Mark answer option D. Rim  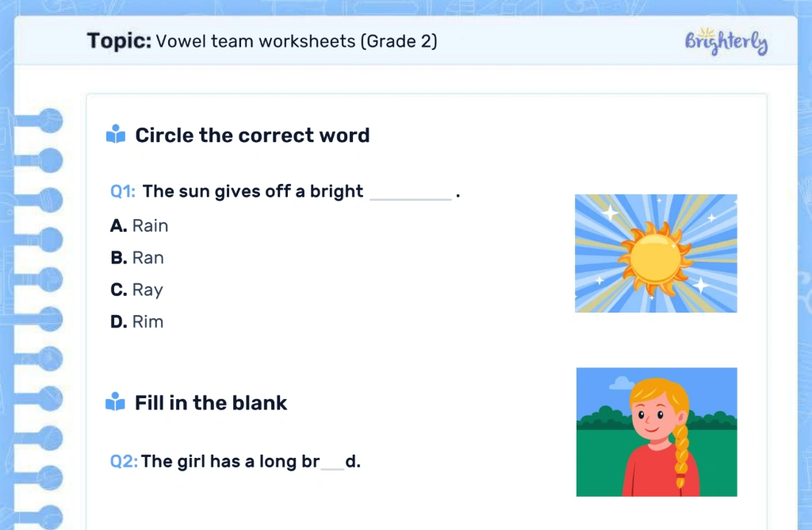(137, 322)
